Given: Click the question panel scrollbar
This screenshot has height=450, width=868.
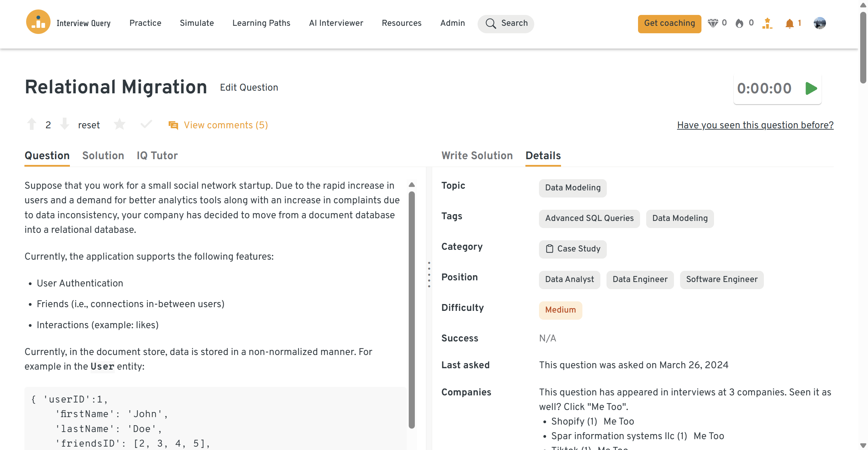Looking at the screenshot, I should point(411,309).
